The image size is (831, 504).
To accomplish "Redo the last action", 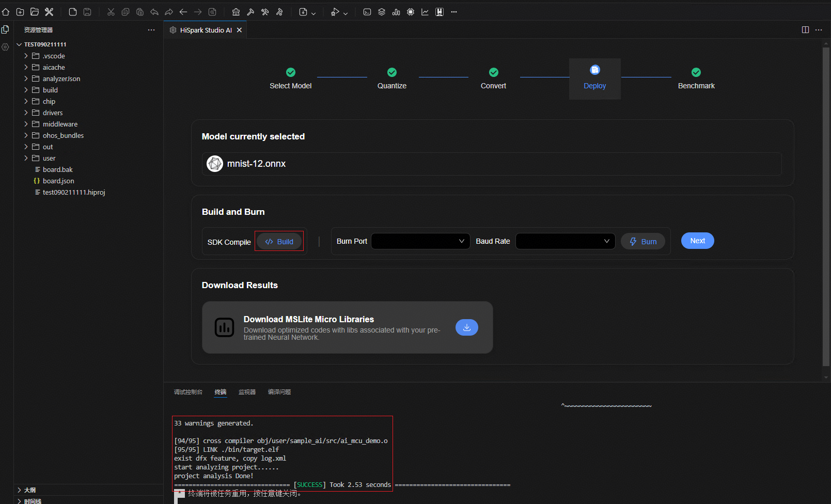I will [x=169, y=12].
